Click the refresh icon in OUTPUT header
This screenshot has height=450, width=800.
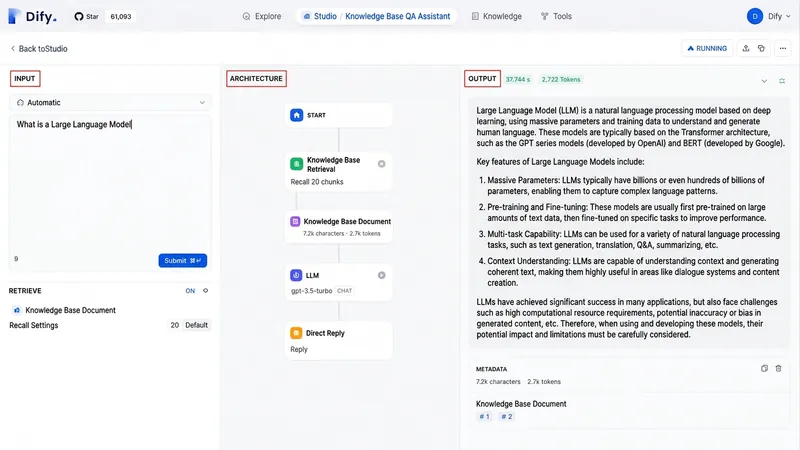[782, 81]
